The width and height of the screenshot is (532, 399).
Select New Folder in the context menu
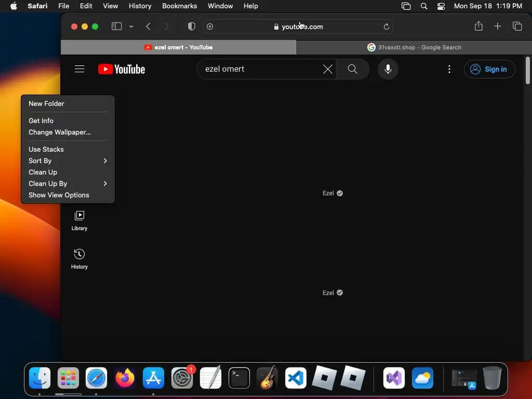(x=68, y=104)
